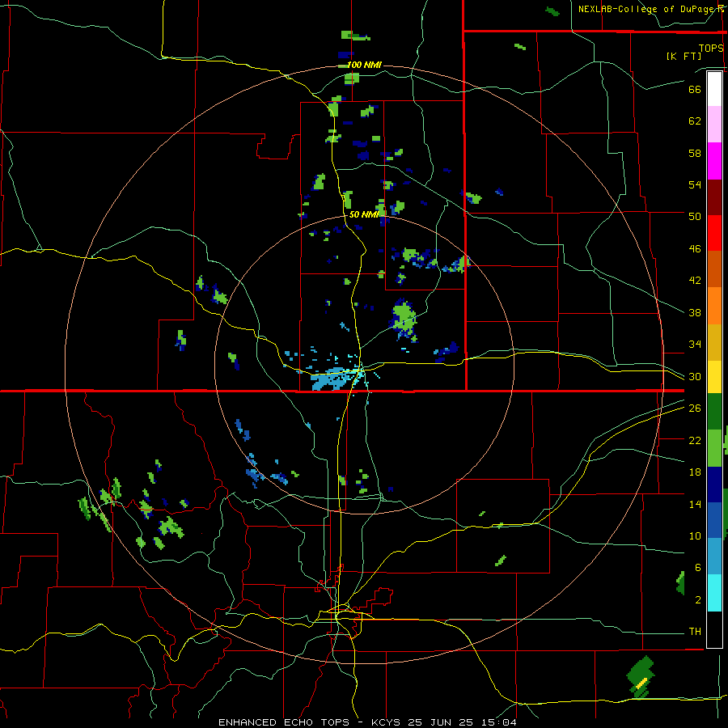Image resolution: width=728 pixels, height=728 pixels.
Task: Click the magenta 58 kft legend swatch
Action: pos(714,161)
